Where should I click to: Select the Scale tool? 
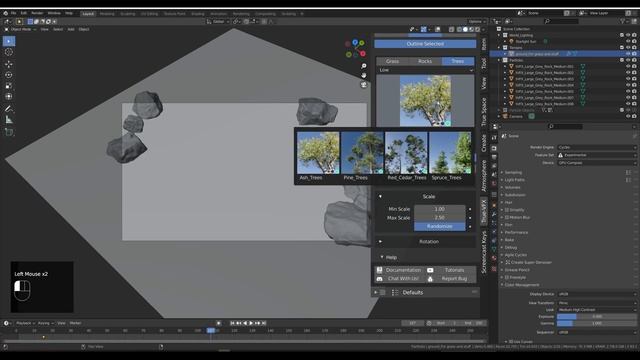9,86
